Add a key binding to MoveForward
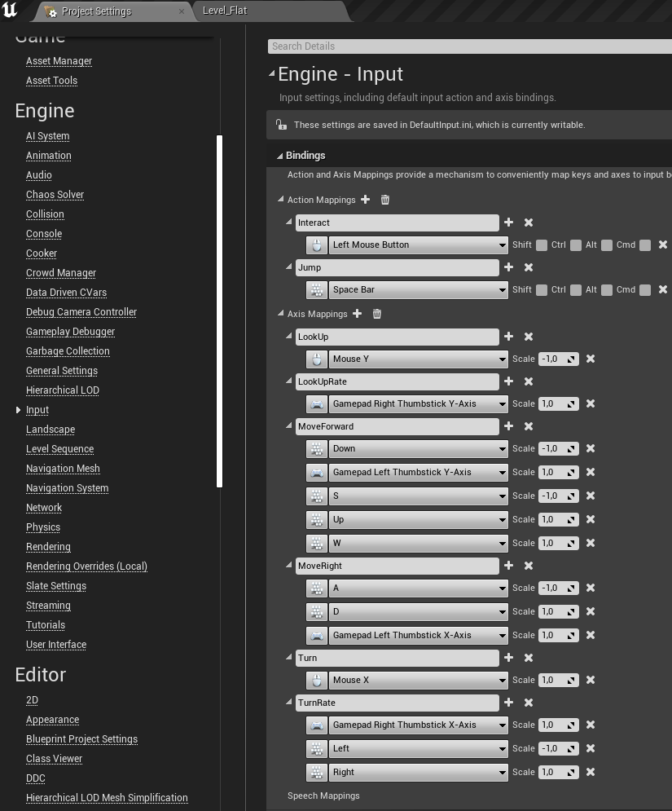 (x=509, y=426)
